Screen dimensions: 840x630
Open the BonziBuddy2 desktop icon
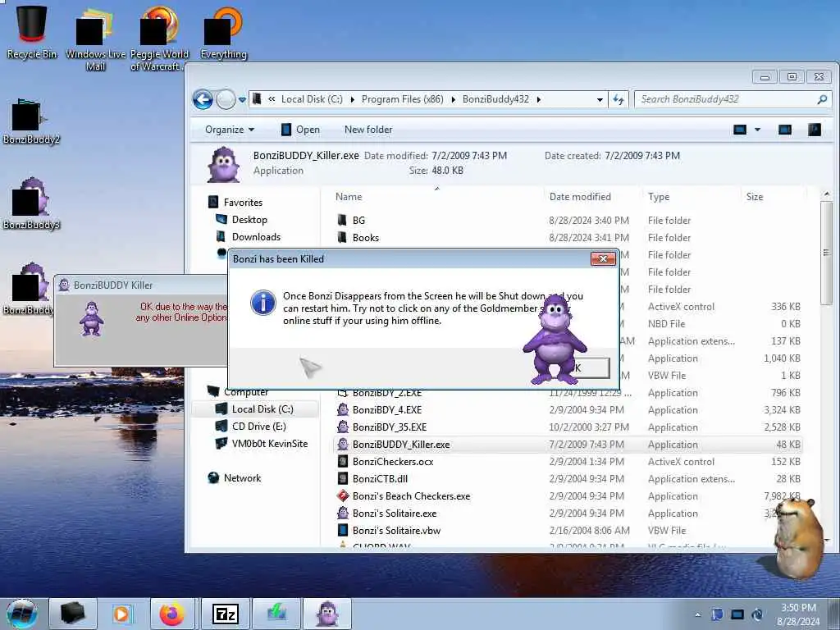point(31,121)
